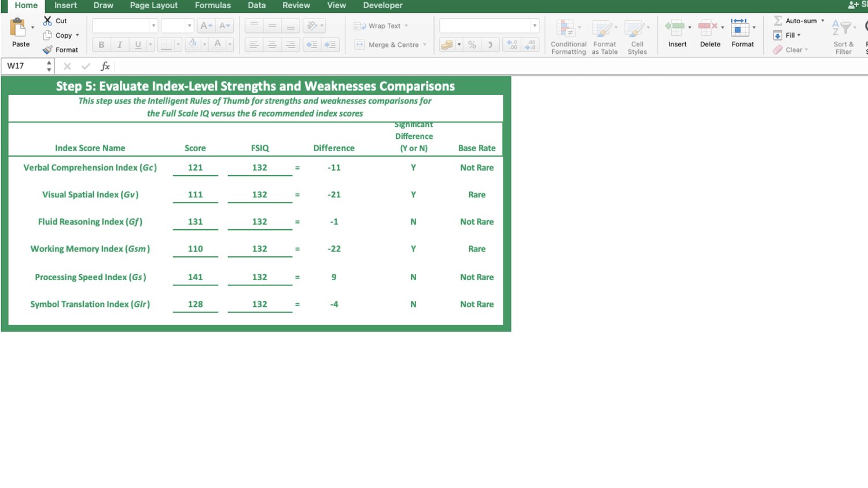
Task: Click the Fill down arrow icon
Action: (778, 35)
